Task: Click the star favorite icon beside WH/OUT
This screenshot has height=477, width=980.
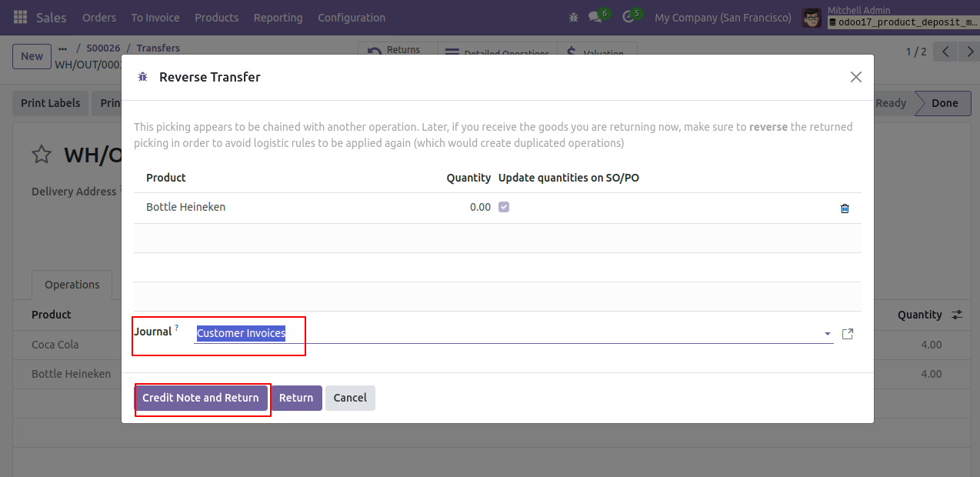Action: pos(42,155)
